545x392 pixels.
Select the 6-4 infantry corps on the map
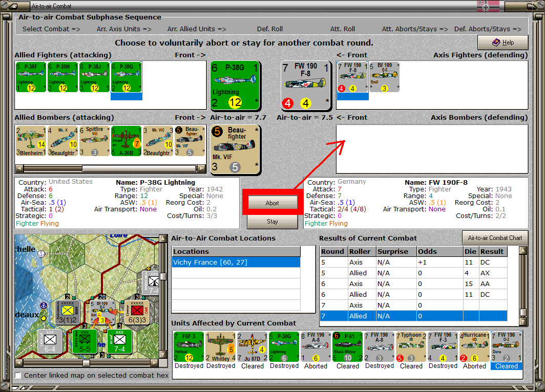[50, 341]
